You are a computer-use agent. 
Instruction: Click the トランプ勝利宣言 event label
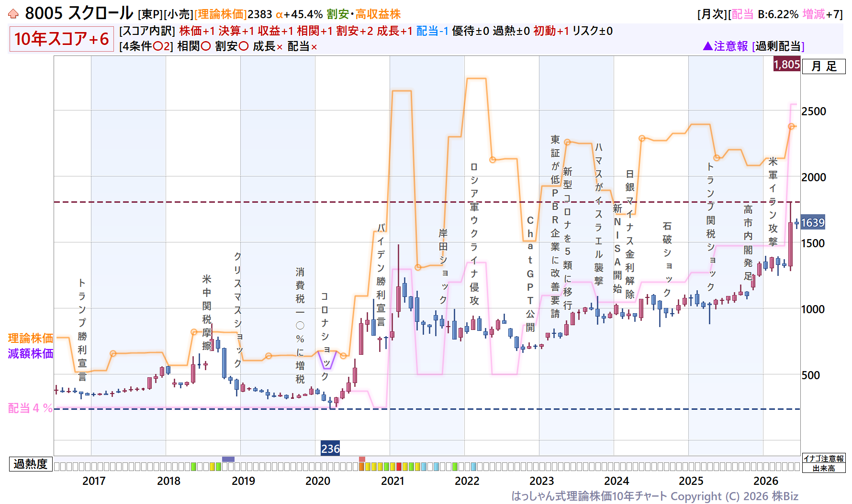point(82,330)
